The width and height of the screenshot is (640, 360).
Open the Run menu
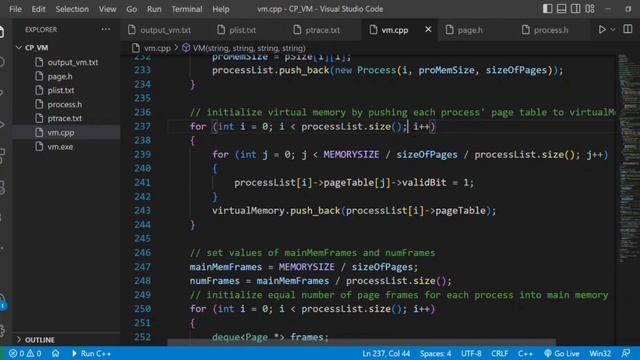click(154, 9)
